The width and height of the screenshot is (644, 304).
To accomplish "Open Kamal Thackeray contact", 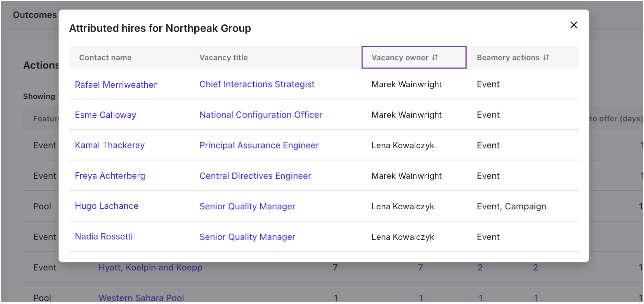I will 110,145.
